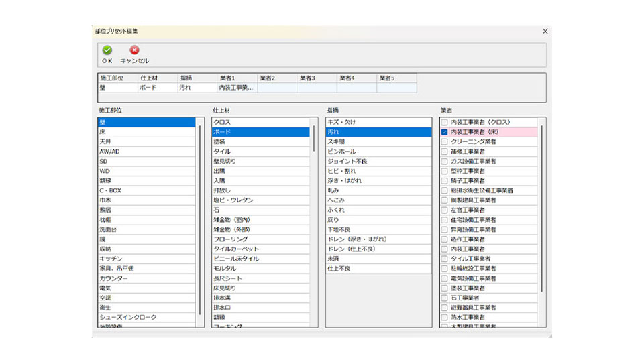Image resolution: width=644 pixels, height=362 pixels.
Task: Click the green OK checkmark icon
Action: pyautogui.click(x=107, y=50)
